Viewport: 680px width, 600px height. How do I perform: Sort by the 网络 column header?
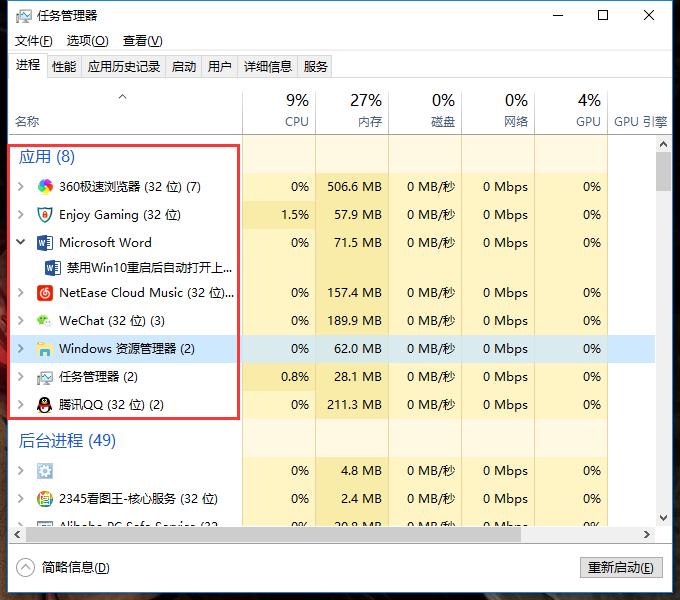pos(498,112)
